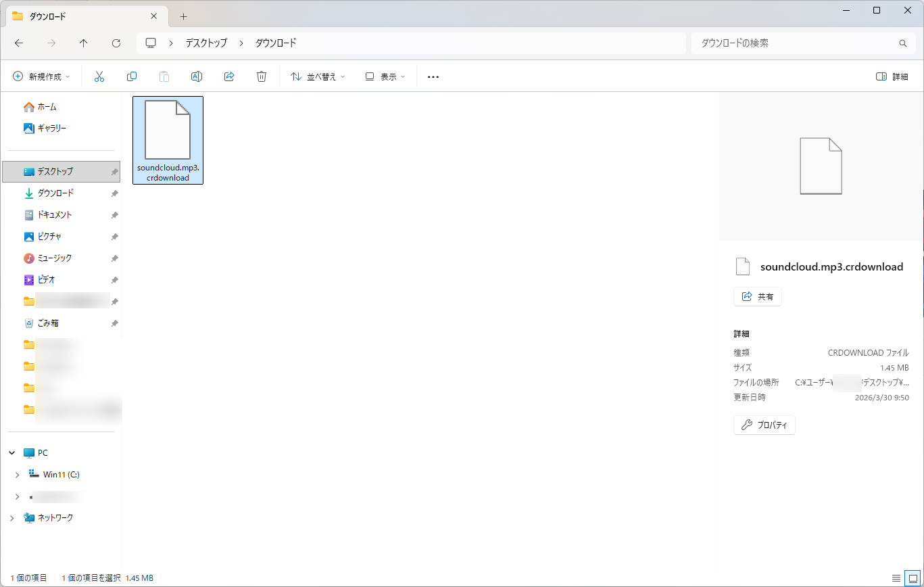Open the ホーム sidebar item
This screenshot has height=587, width=924.
coord(47,106)
